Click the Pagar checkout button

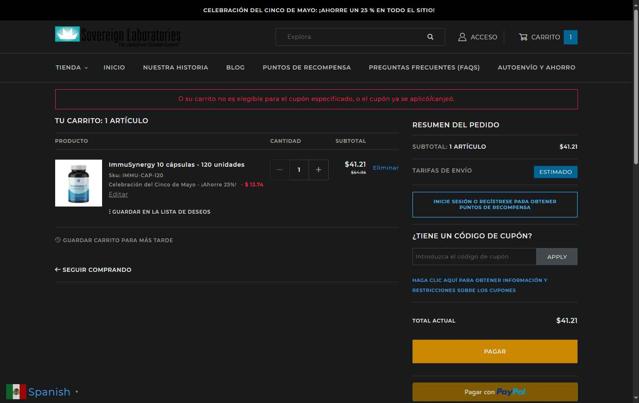[x=495, y=351]
